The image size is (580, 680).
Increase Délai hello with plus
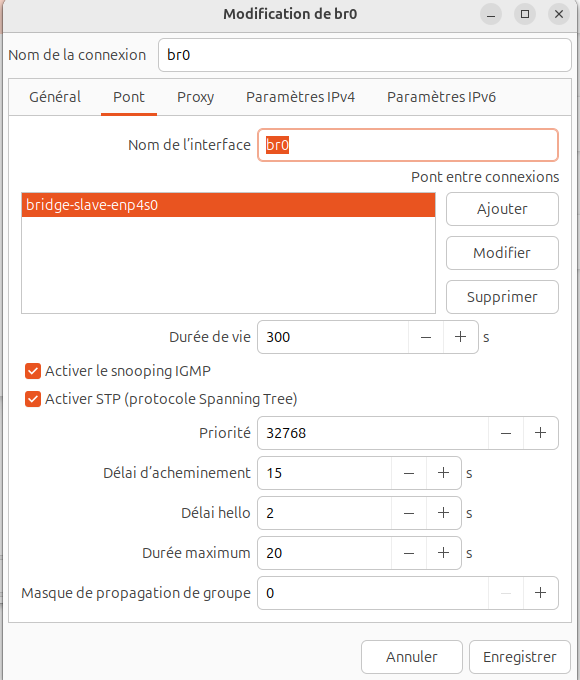click(443, 513)
